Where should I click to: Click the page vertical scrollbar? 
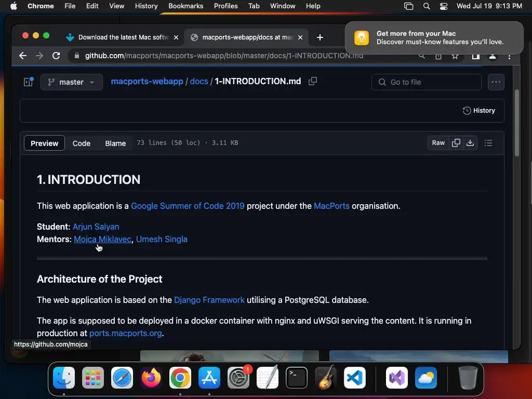517,123
